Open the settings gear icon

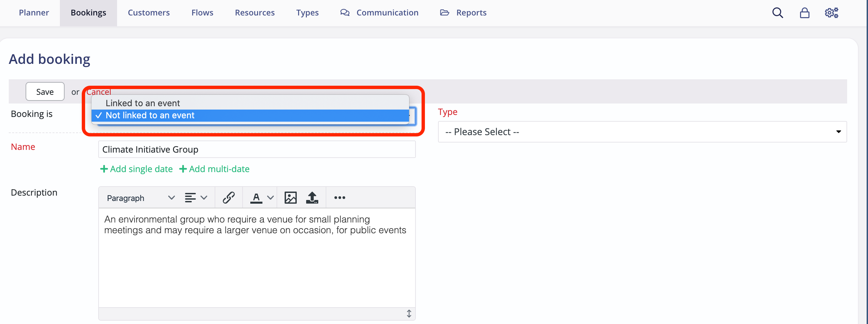click(831, 12)
